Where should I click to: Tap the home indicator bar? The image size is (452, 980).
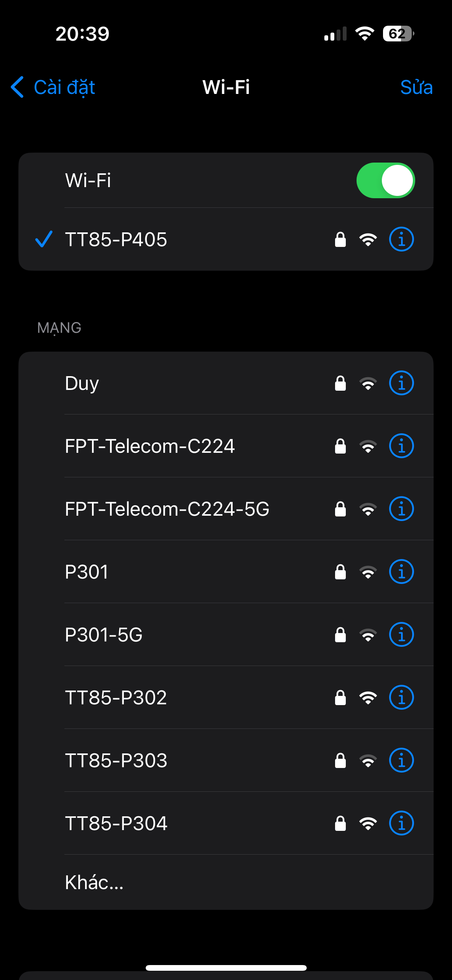click(226, 968)
